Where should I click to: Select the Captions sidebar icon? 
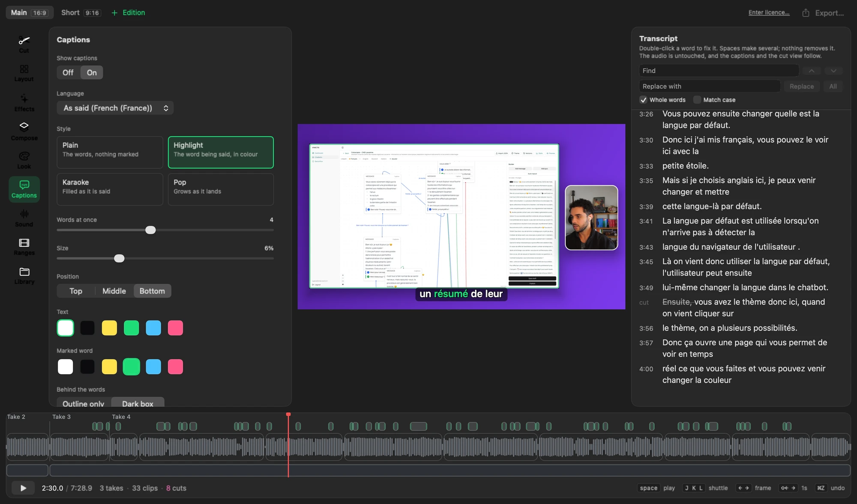tap(24, 189)
